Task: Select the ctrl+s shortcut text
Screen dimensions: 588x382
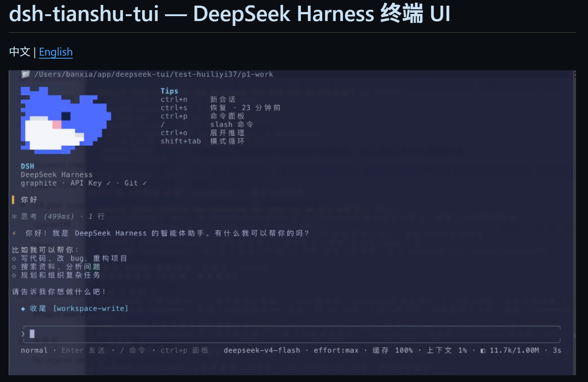Action: (x=174, y=107)
